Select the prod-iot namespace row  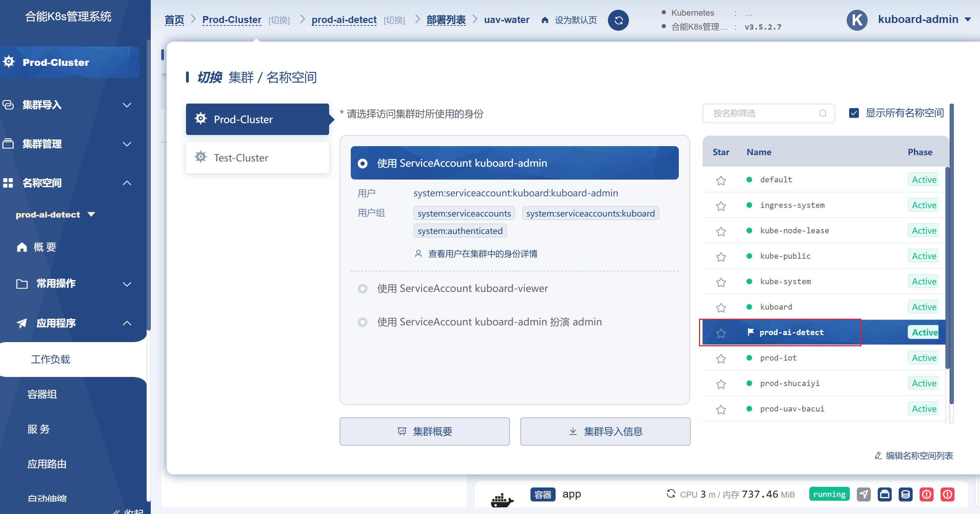(x=824, y=358)
